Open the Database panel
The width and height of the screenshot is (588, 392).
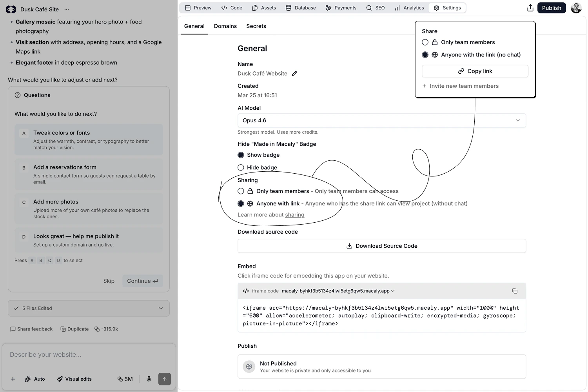(x=289, y=7)
